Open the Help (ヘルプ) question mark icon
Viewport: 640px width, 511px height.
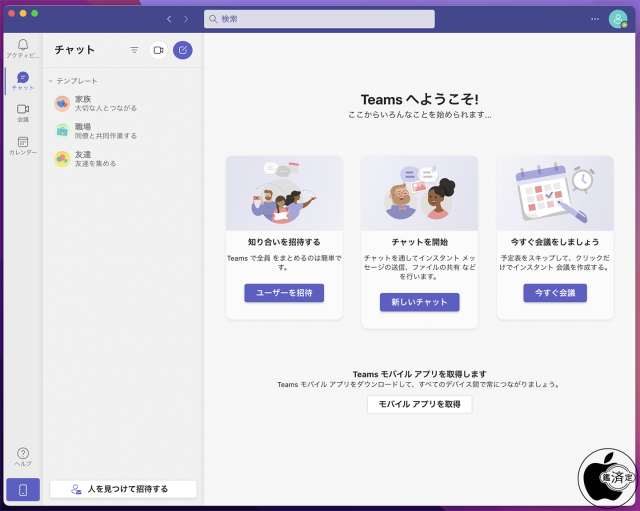(23, 453)
